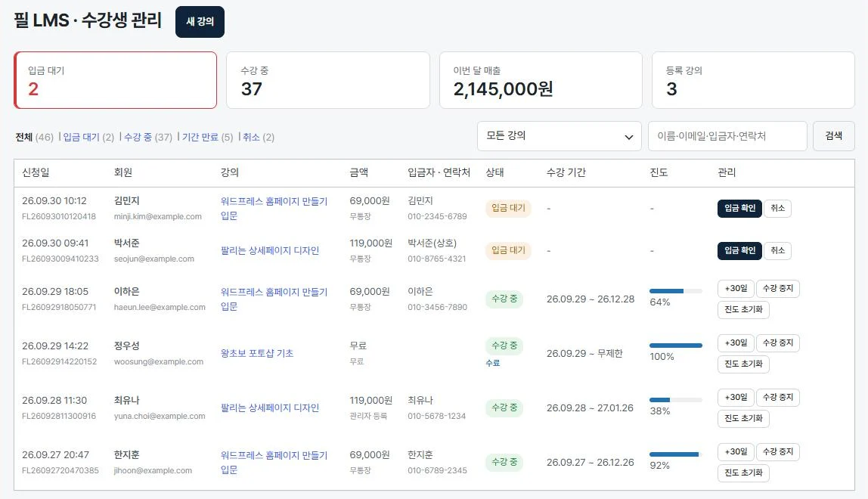
Task: Click 김민지's 입금 대기 status badge
Action: [508, 208]
